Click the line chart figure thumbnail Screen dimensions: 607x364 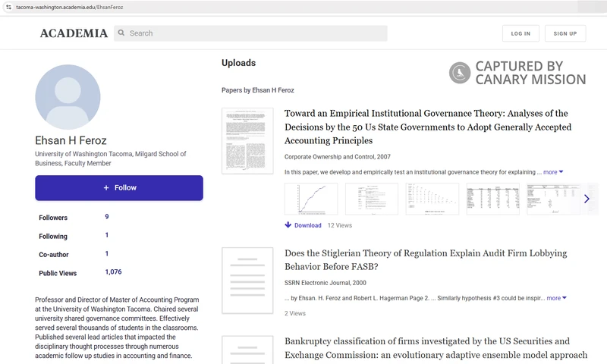point(311,199)
